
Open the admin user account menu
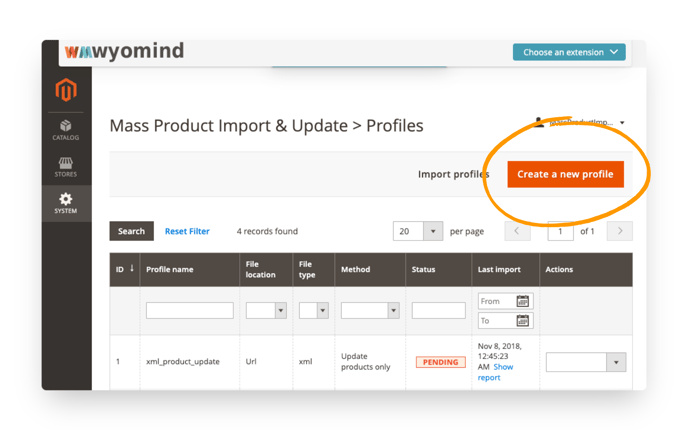coord(580,122)
